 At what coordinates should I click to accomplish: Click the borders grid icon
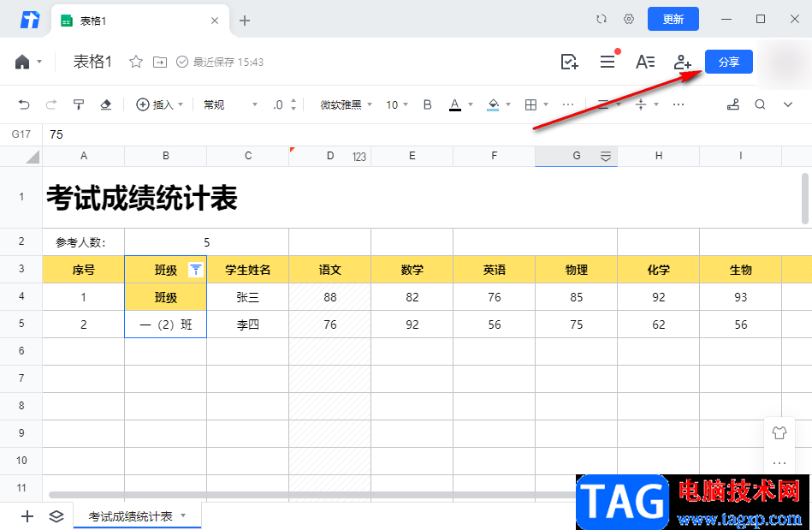(530, 104)
